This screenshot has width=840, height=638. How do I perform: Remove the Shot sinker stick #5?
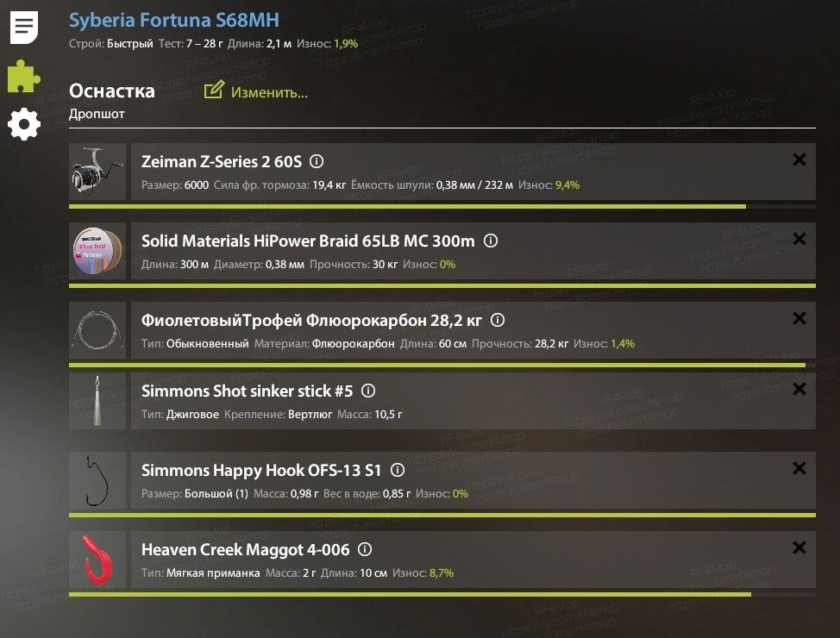tap(799, 389)
